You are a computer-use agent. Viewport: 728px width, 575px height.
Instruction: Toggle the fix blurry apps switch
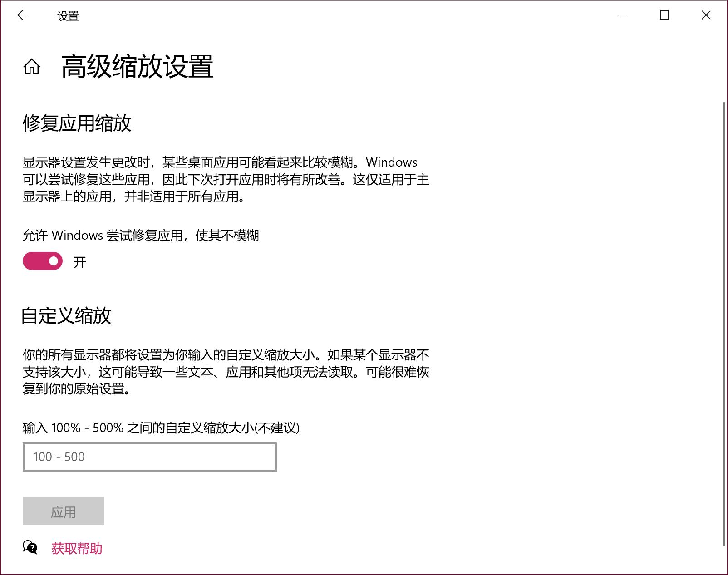(x=42, y=261)
